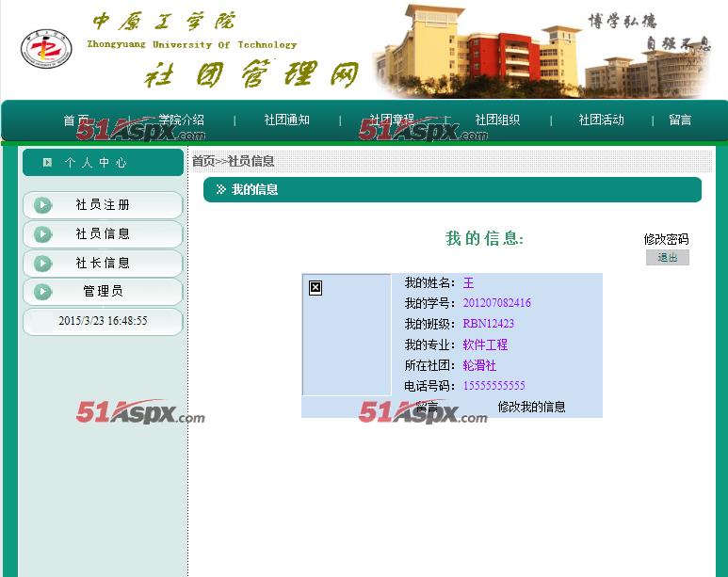Click the 社团管理网 site title
The height and width of the screenshot is (577, 728).
[252, 73]
